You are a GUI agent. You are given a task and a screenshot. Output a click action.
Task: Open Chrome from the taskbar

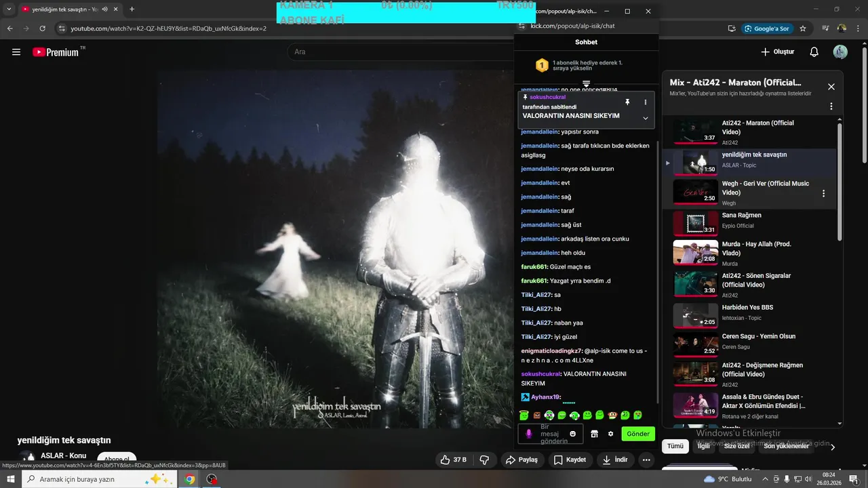pyautogui.click(x=190, y=479)
